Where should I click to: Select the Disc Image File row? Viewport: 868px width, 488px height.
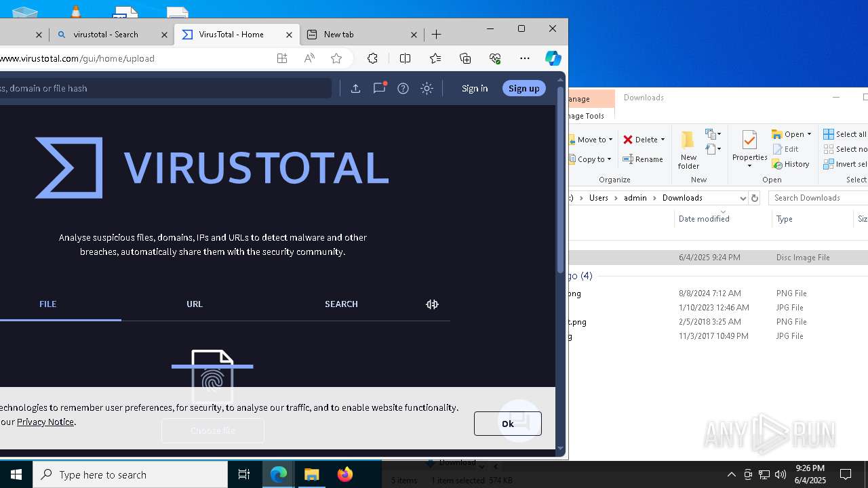(718, 258)
